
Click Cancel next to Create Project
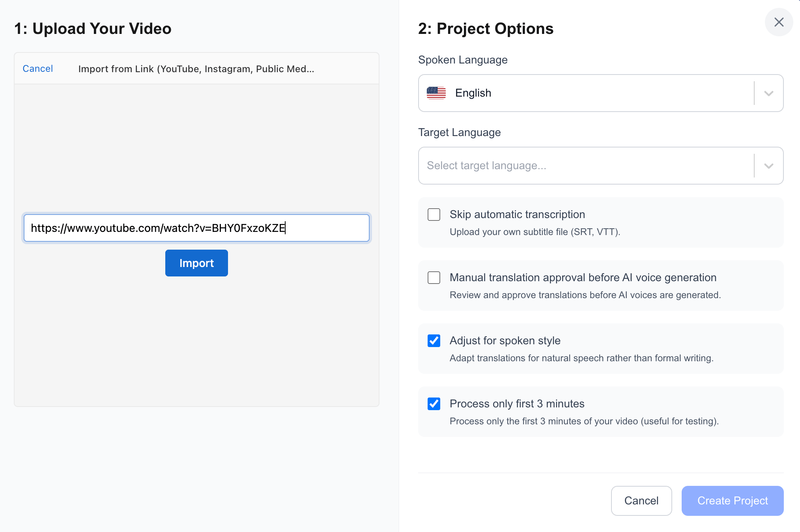tap(641, 500)
